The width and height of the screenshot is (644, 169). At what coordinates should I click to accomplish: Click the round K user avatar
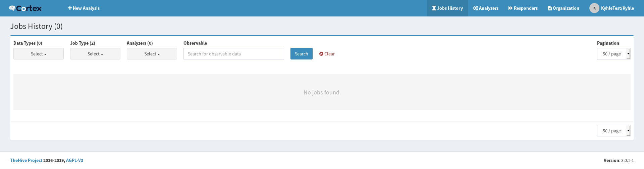point(594,8)
